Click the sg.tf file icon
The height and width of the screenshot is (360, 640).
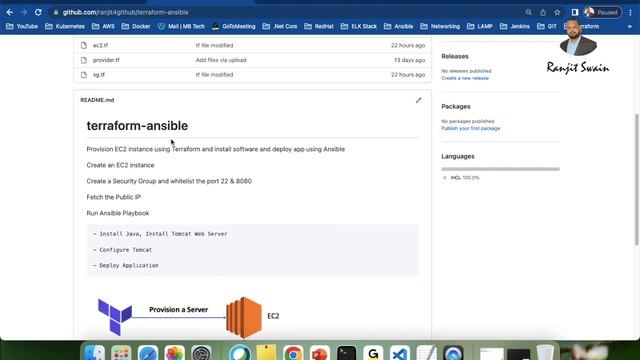(84, 75)
